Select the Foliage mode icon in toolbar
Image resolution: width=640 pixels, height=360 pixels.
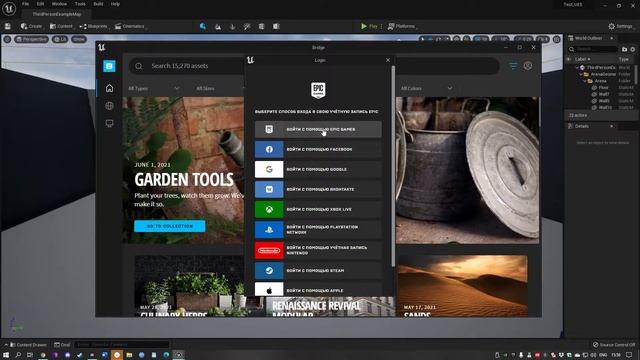point(232,27)
